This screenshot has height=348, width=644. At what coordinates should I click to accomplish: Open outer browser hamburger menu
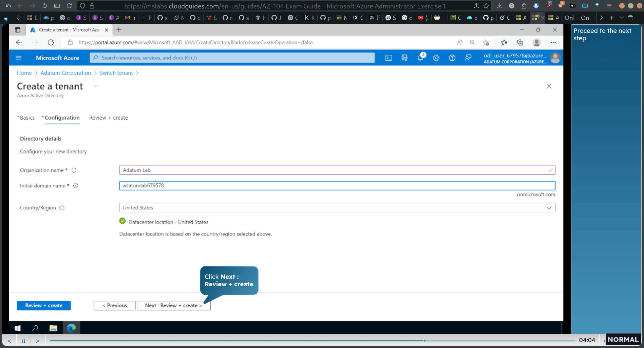(609, 6)
